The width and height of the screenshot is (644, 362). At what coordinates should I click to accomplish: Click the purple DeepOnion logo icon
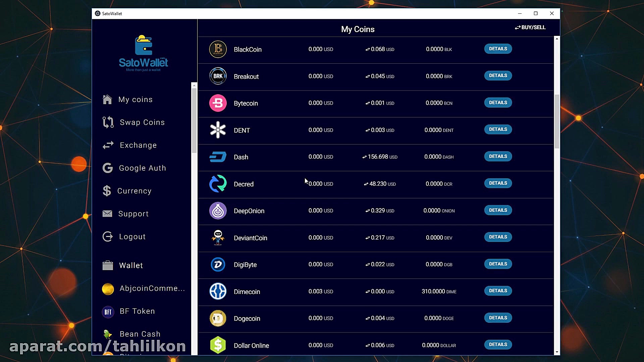218,211
